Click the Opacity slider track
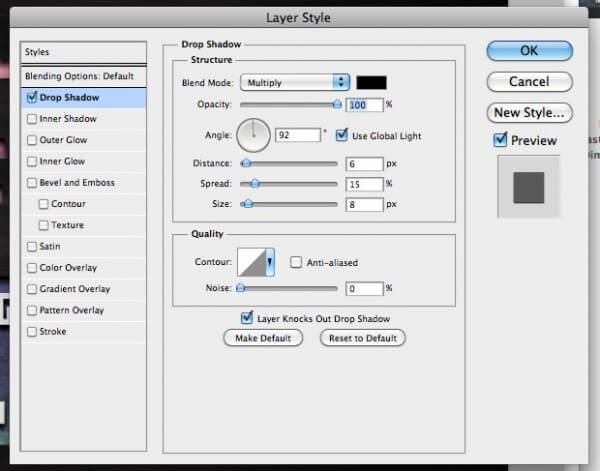Image resolution: width=600 pixels, height=471 pixels. (x=289, y=104)
